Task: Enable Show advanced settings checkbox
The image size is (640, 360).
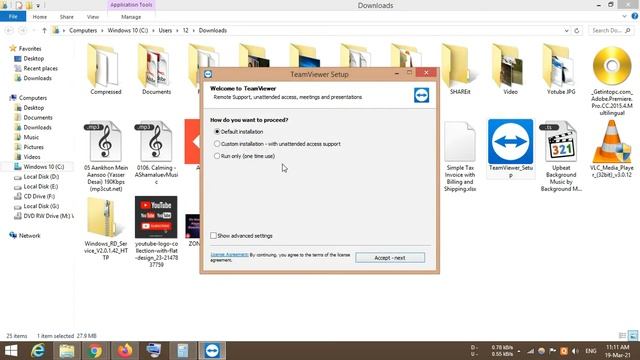Action: (213, 236)
